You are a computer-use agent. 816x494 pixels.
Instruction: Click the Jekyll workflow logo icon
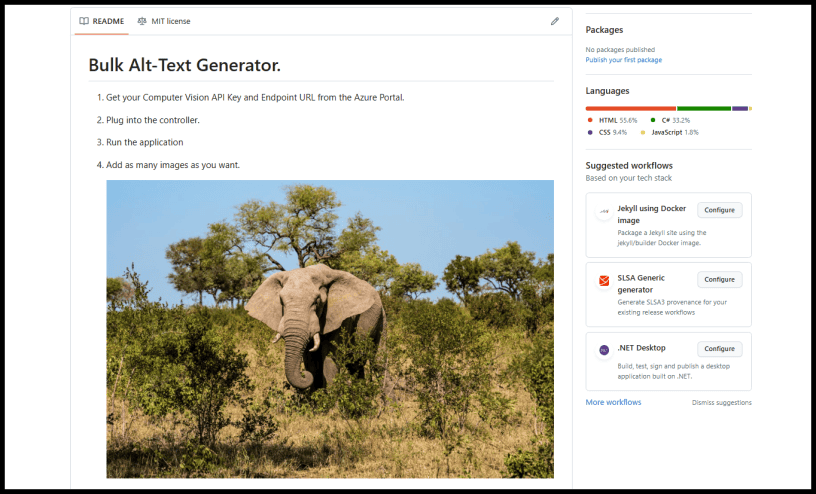point(604,212)
